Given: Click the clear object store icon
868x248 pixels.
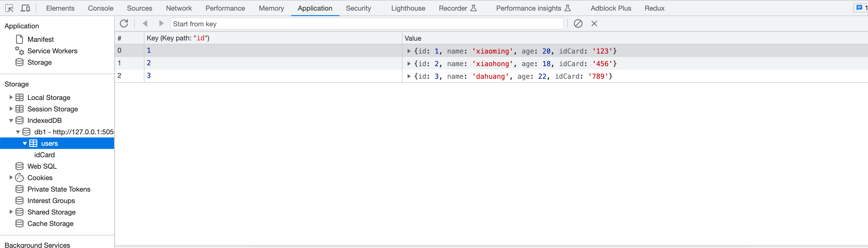Looking at the screenshot, I should 578,23.
